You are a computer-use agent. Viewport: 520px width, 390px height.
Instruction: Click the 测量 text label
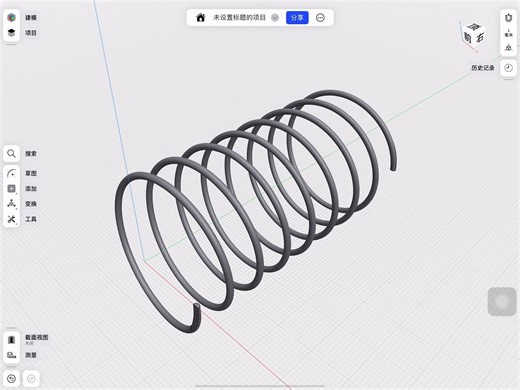coord(31,355)
